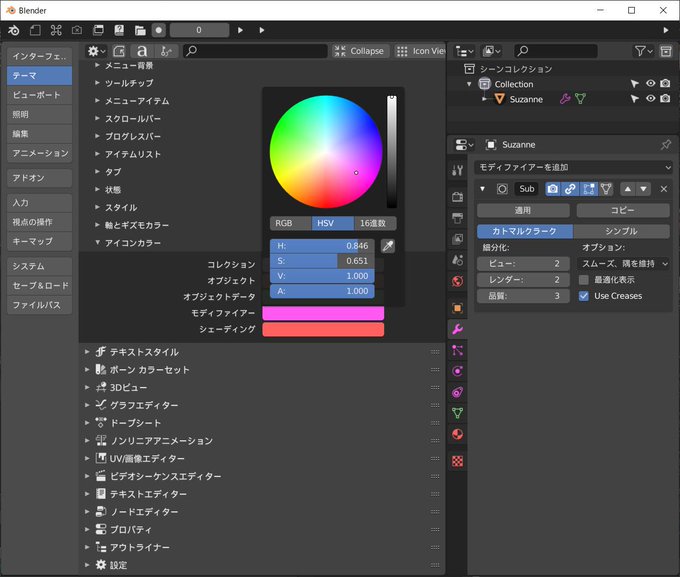Toggle Sub modifier edit mode display
This screenshot has width=680, height=577.
588,189
